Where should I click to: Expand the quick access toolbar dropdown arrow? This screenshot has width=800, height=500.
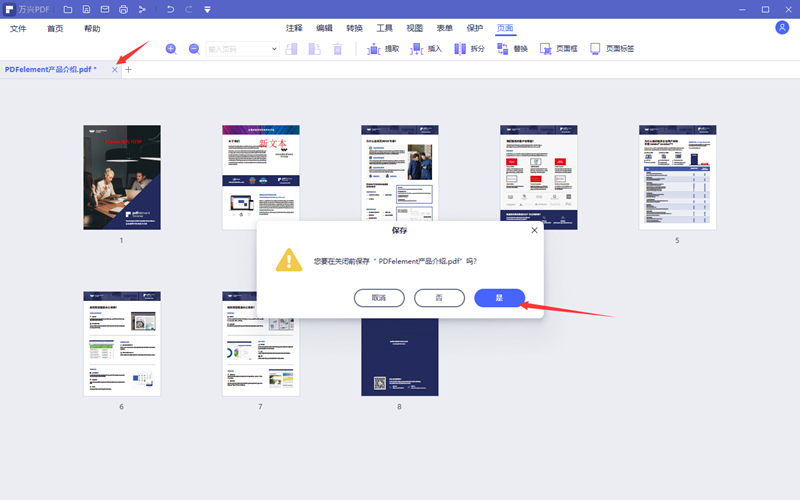point(207,9)
